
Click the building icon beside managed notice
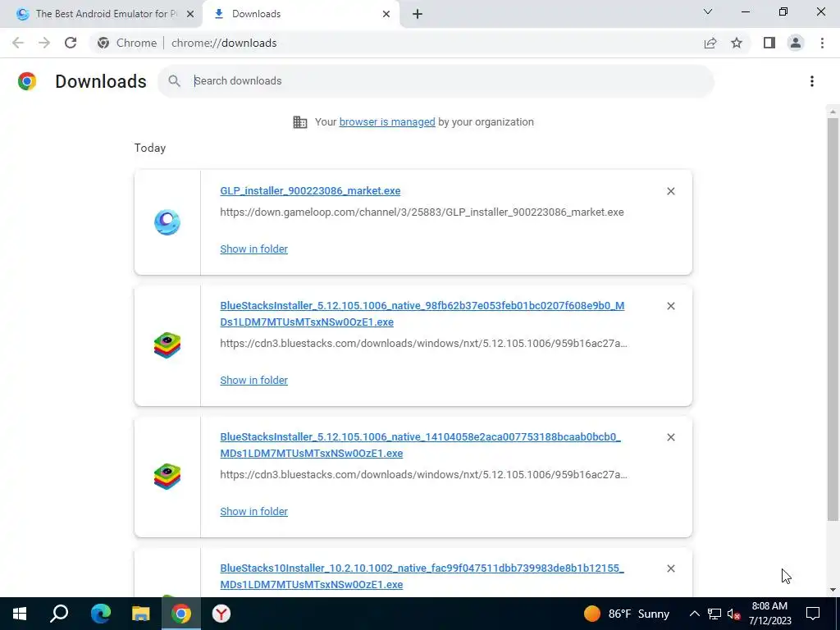point(300,122)
